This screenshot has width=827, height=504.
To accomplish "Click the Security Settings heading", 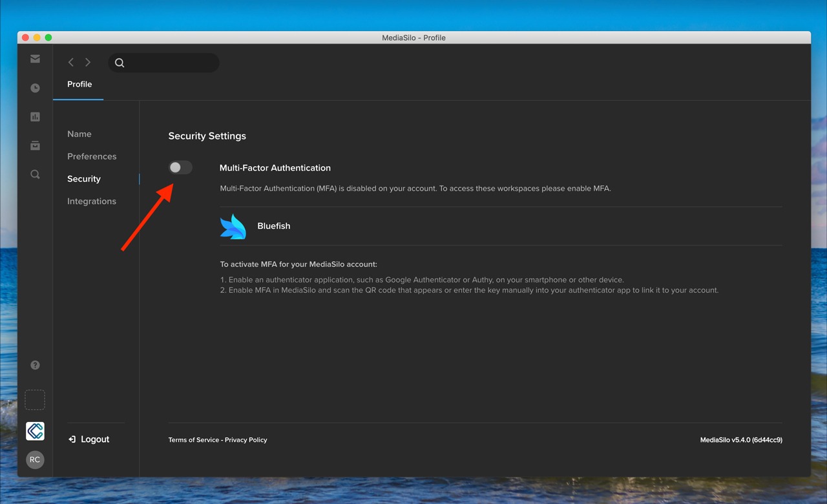I will tap(207, 136).
